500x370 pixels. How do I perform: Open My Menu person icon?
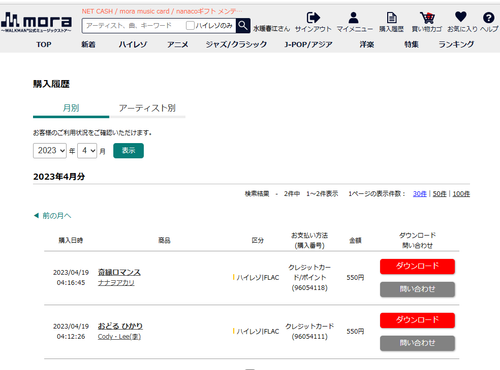[x=354, y=18]
